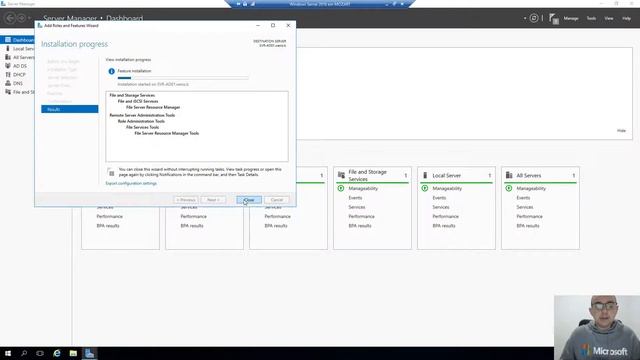
Task: Launch Internet Explorer from taskbar
Action: point(57,353)
